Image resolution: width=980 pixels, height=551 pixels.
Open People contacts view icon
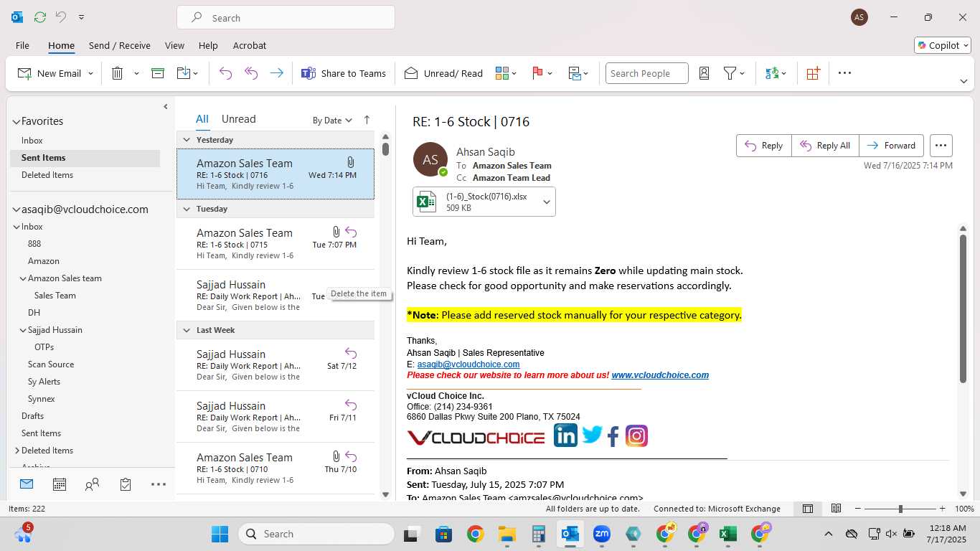pyautogui.click(x=92, y=484)
